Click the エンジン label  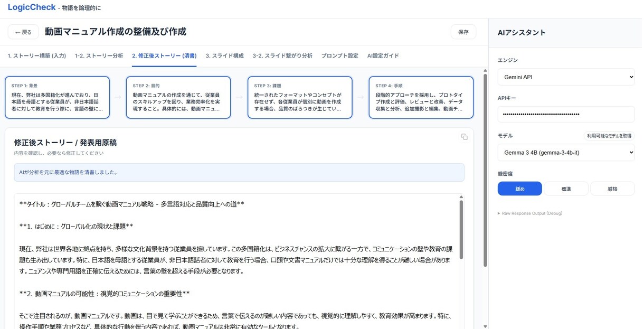pyautogui.click(x=508, y=60)
